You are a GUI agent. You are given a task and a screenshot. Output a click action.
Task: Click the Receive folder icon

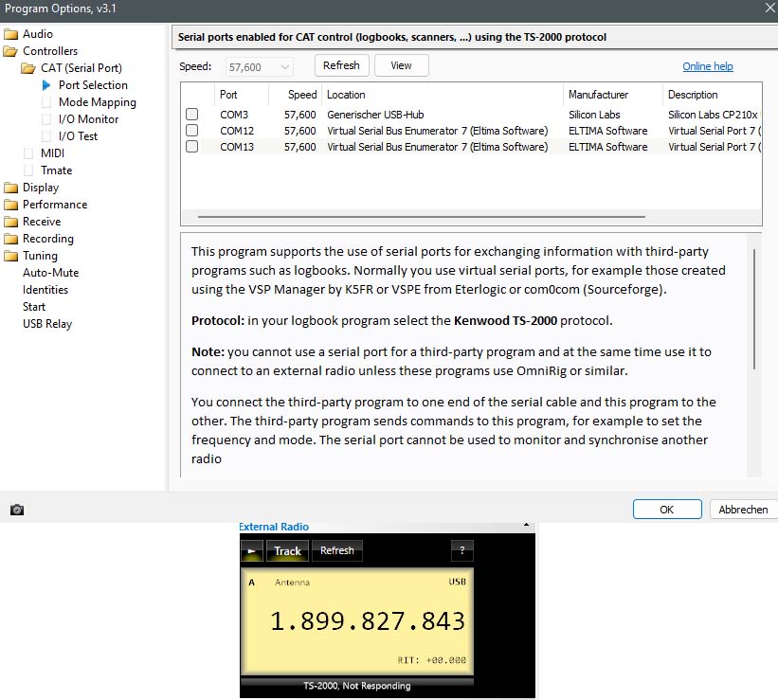click(10, 222)
